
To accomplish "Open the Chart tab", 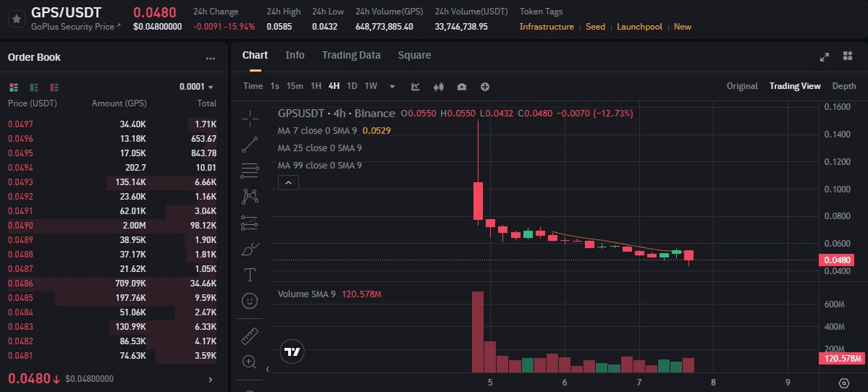I will point(255,55).
